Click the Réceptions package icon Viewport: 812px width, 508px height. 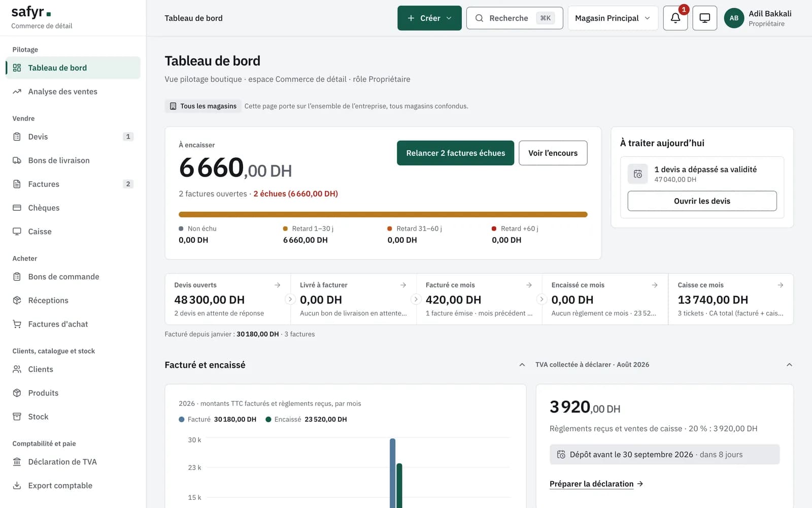coord(17,300)
